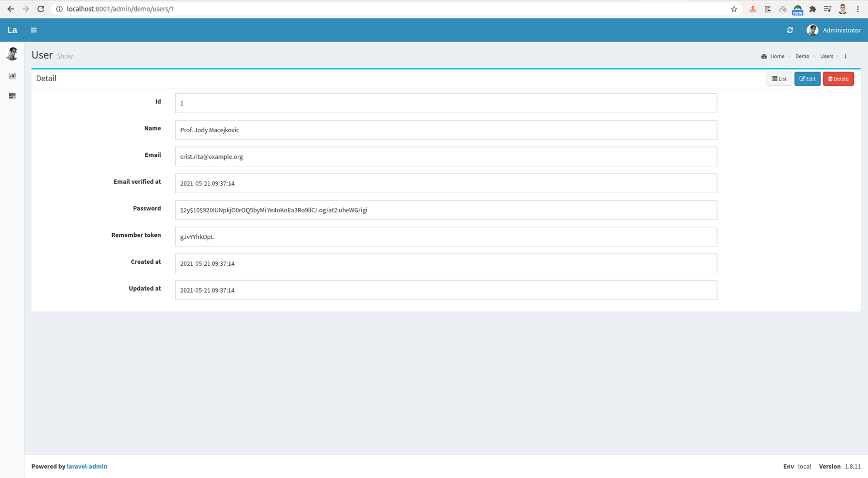Click the refresh icon in the blue header

790,30
